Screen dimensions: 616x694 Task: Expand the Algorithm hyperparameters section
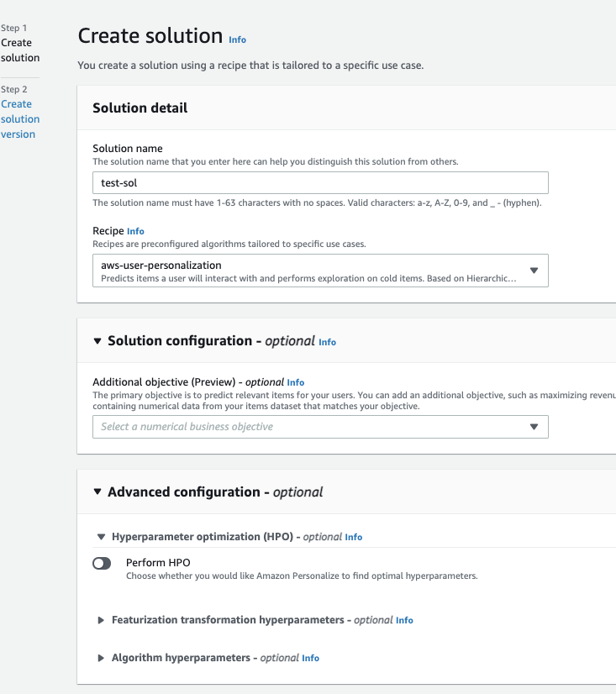click(x=102, y=658)
